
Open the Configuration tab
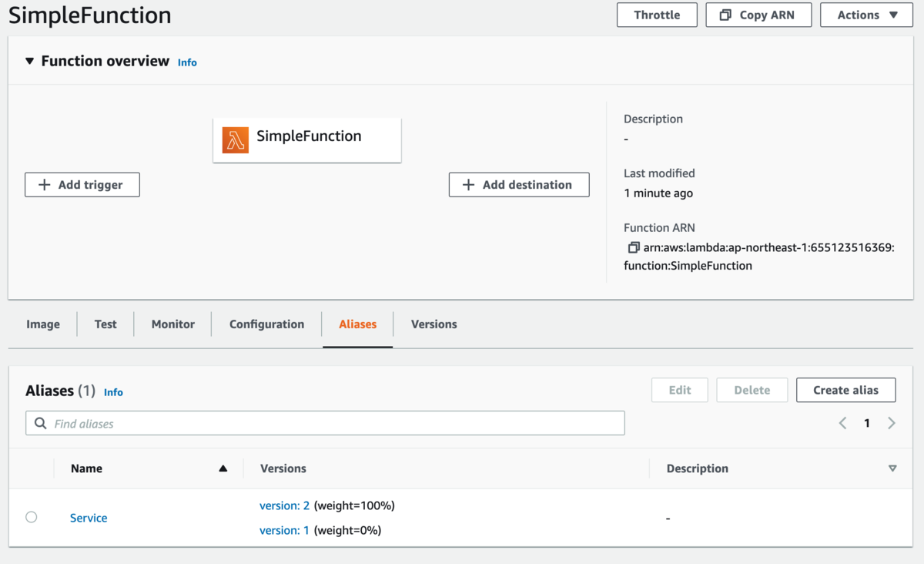(266, 324)
